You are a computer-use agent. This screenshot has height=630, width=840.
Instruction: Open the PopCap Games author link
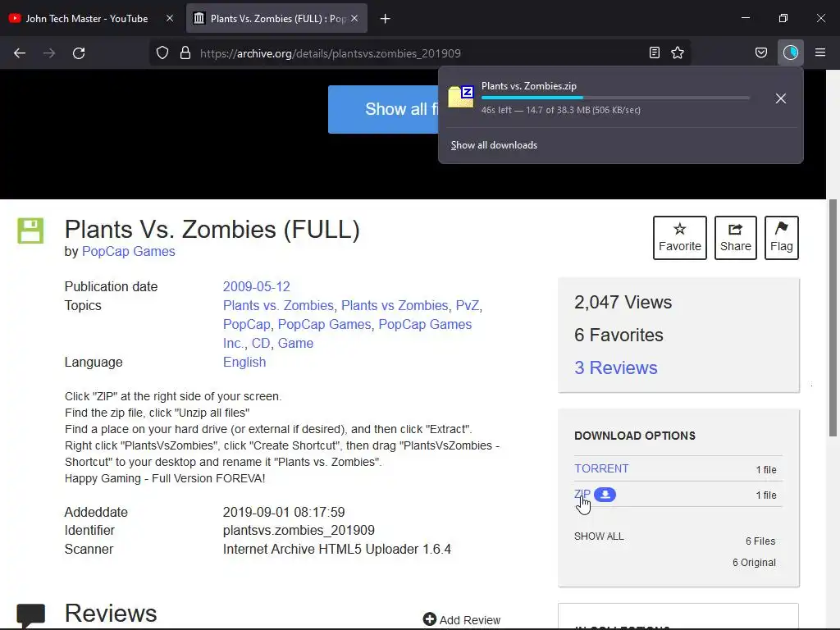(x=129, y=251)
